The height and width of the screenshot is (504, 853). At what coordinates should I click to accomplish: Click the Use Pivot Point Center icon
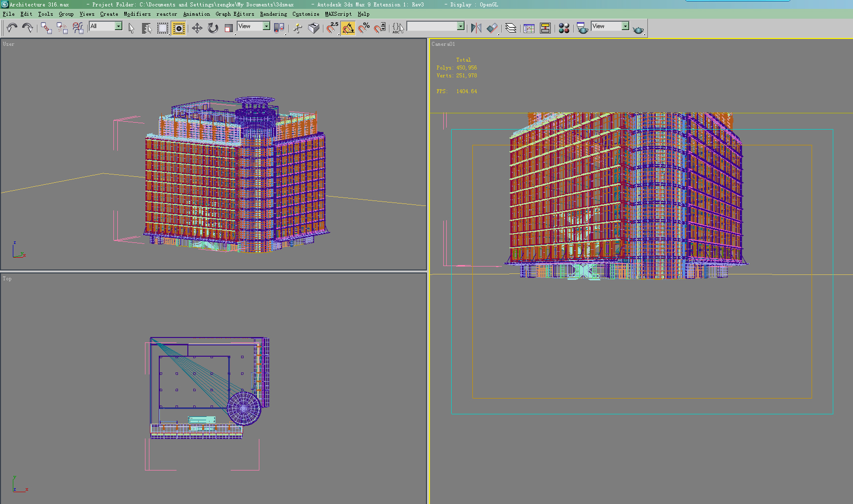(x=279, y=28)
